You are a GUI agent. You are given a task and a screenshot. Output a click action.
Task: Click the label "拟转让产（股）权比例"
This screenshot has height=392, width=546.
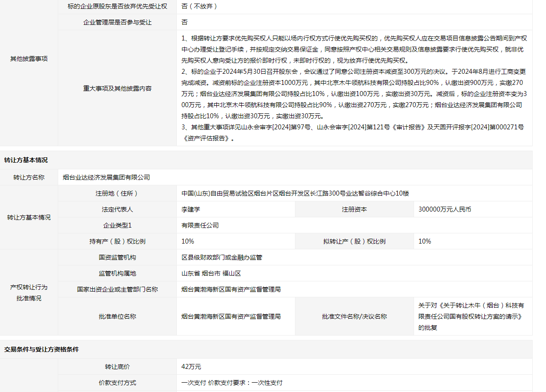click(x=355, y=241)
